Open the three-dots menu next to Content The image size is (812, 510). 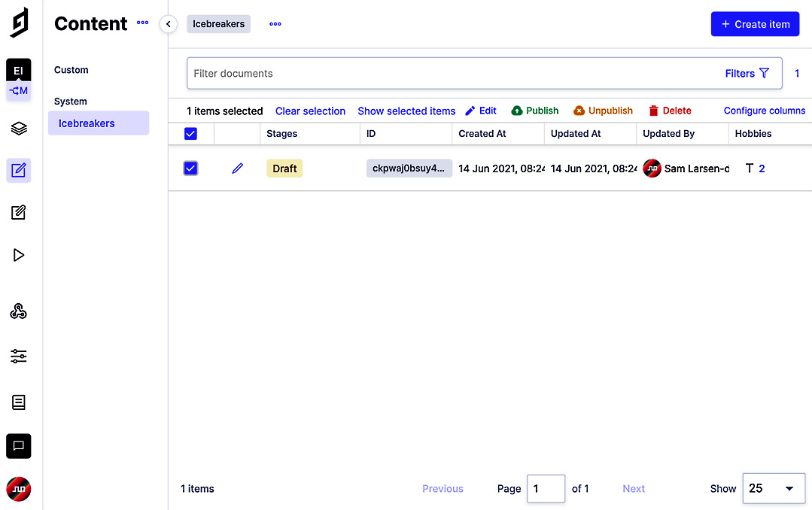coord(142,23)
